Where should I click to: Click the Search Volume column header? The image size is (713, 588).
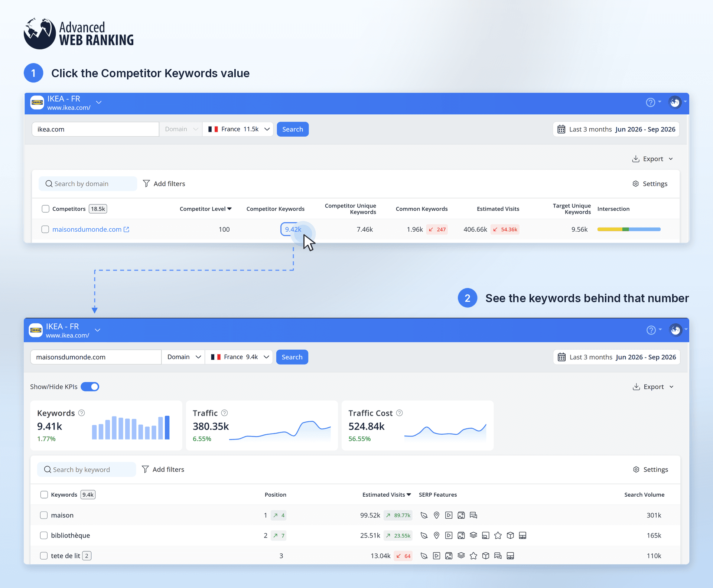pos(644,494)
